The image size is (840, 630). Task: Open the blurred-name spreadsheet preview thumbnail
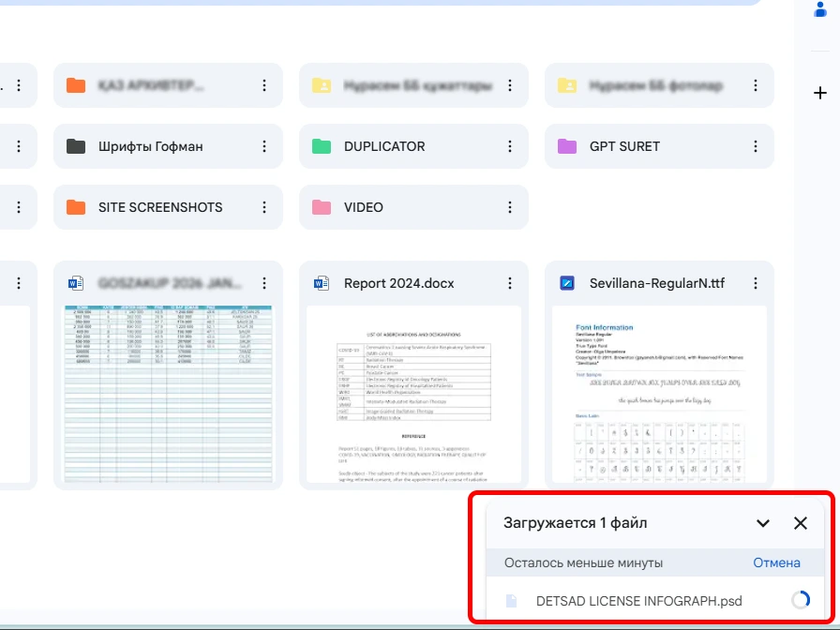[x=168, y=395]
